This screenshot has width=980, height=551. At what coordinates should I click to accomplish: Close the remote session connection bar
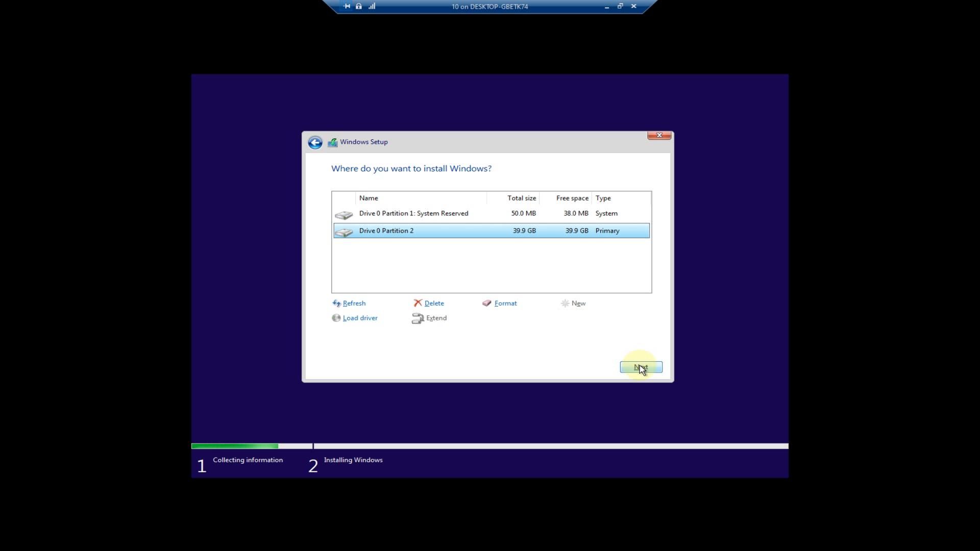coord(634,6)
